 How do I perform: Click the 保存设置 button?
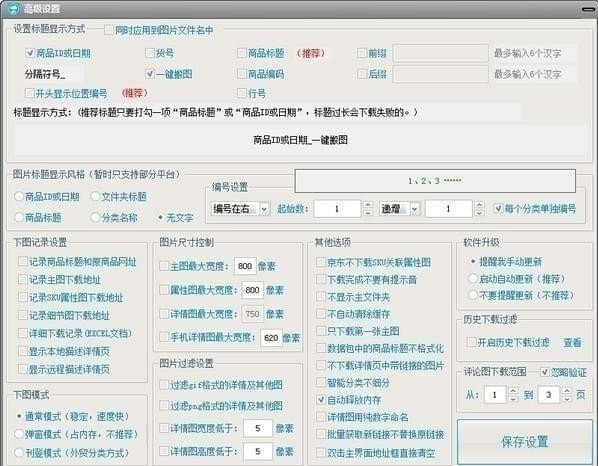coord(524,442)
